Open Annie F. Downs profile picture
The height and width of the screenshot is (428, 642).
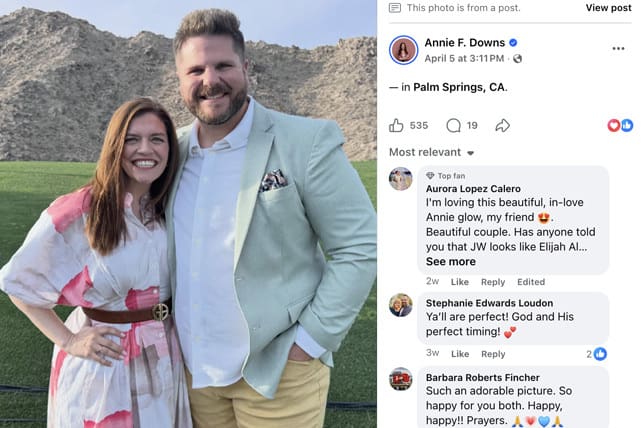click(x=403, y=50)
